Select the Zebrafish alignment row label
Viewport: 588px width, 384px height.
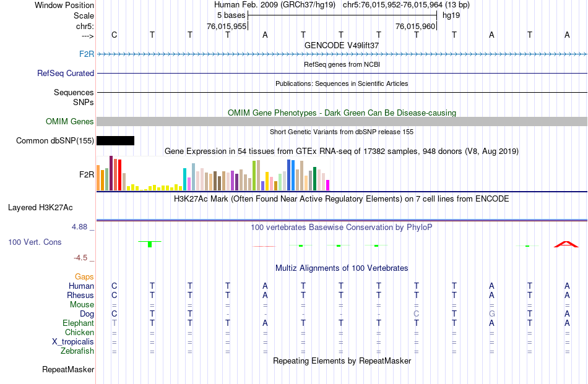(77, 351)
